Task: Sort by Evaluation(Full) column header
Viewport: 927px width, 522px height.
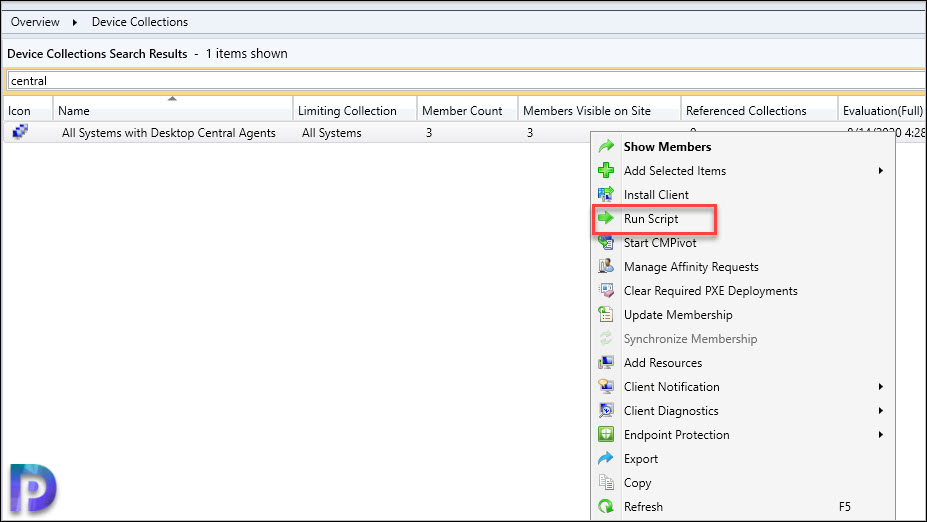Action: point(882,111)
